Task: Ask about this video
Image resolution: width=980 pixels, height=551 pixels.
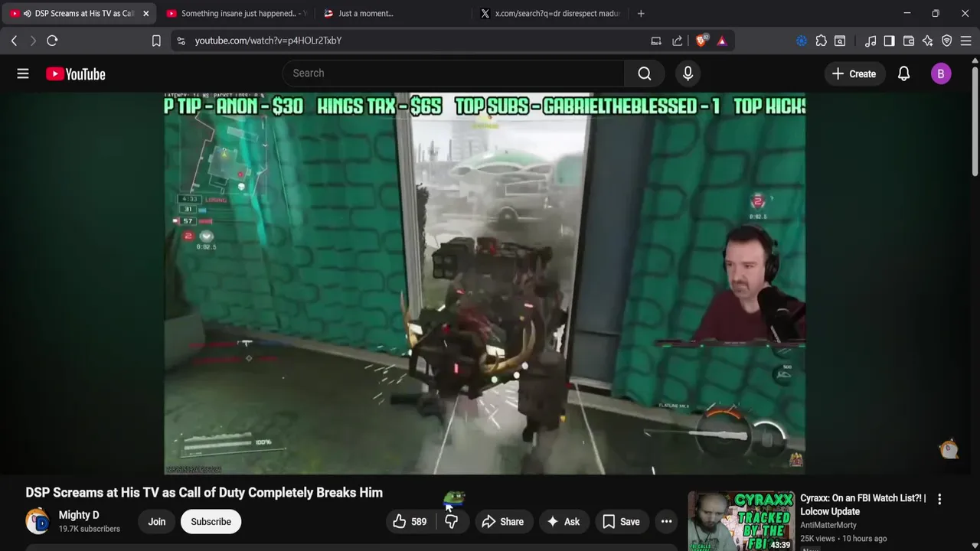Action: [x=563, y=522]
